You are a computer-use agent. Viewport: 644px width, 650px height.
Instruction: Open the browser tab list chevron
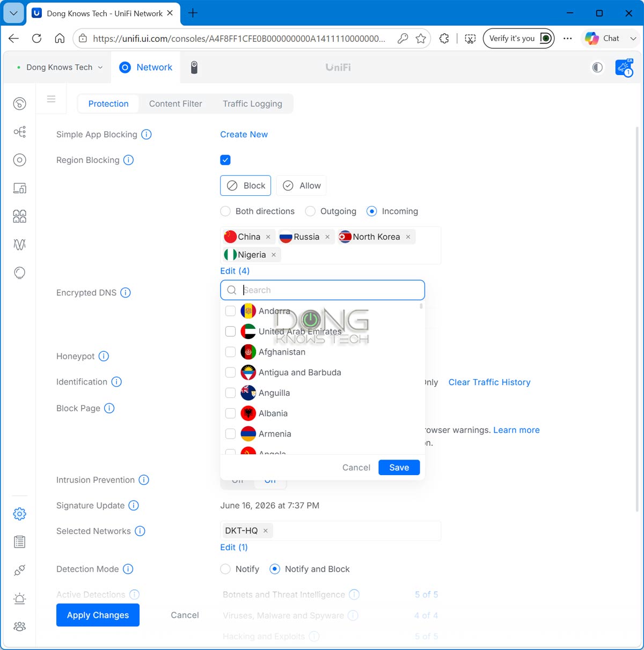13,13
